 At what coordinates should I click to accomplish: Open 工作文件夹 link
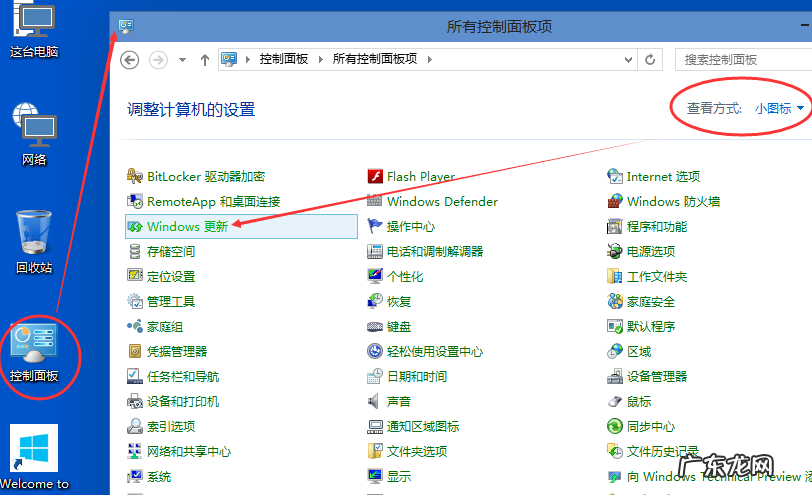click(657, 276)
